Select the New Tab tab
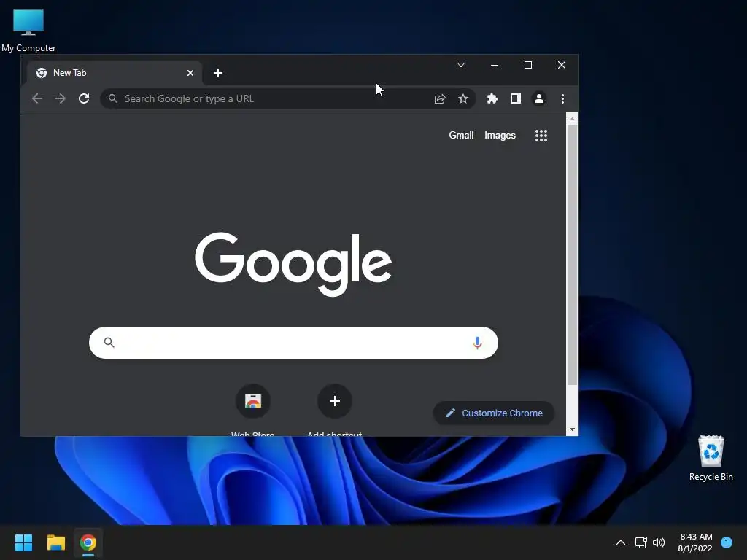747x560 pixels. coord(115,73)
